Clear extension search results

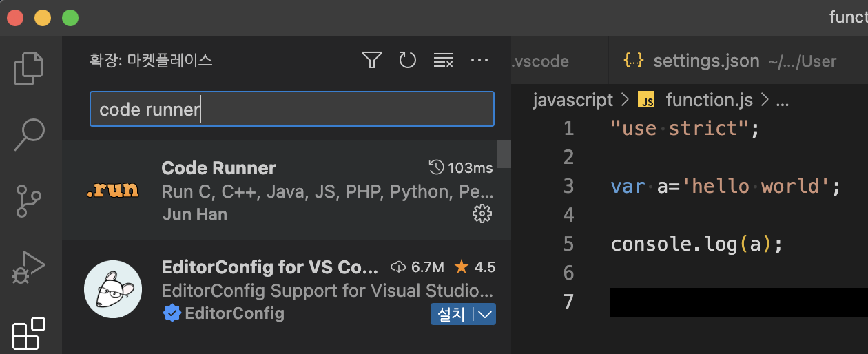click(443, 61)
